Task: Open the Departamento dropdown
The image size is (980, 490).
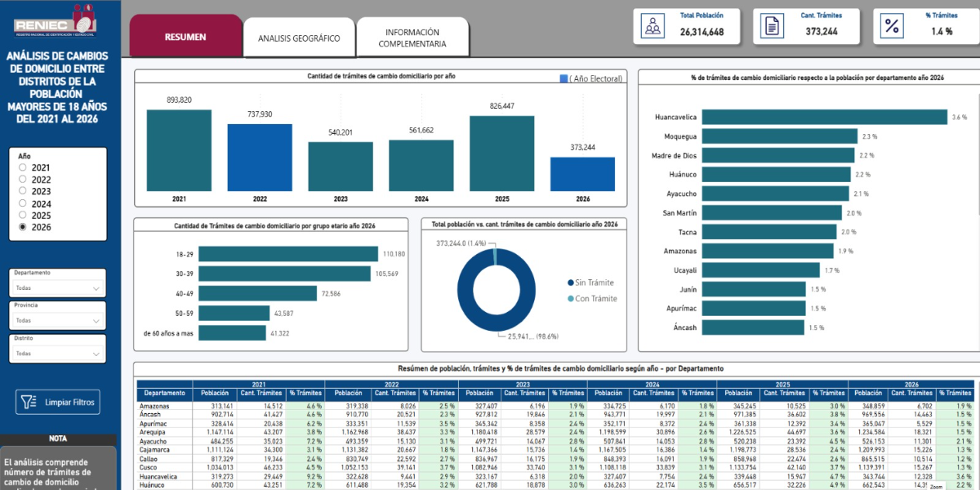Action: tap(58, 288)
